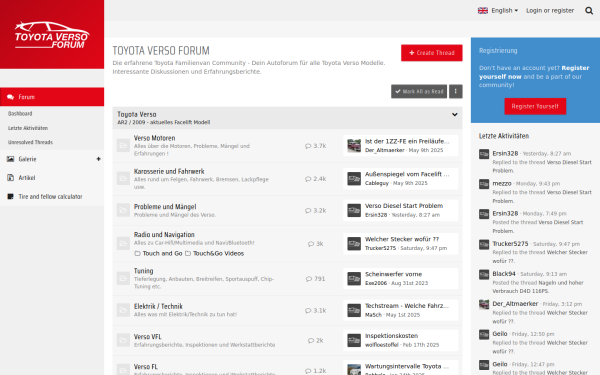Click Black94's avatar in Letzte Aktivitäten
The image size is (600, 375).
pyautogui.click(x=484, y=275)
